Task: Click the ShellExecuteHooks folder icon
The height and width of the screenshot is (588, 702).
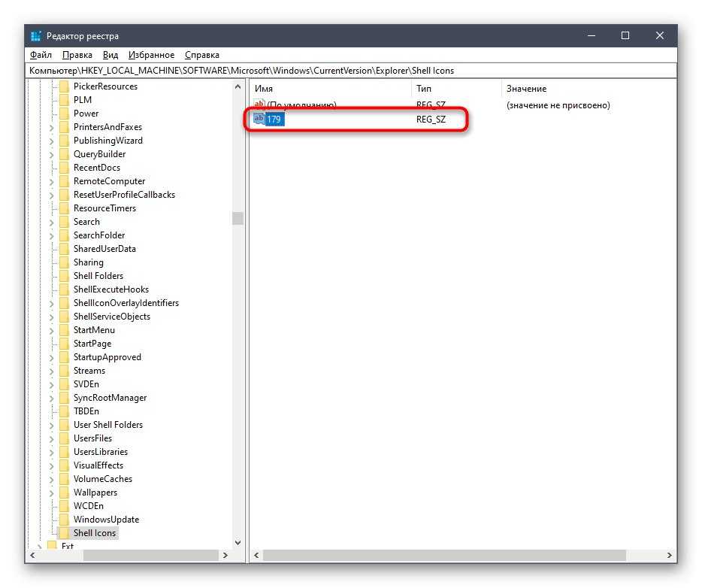Action: pos(64,289)
